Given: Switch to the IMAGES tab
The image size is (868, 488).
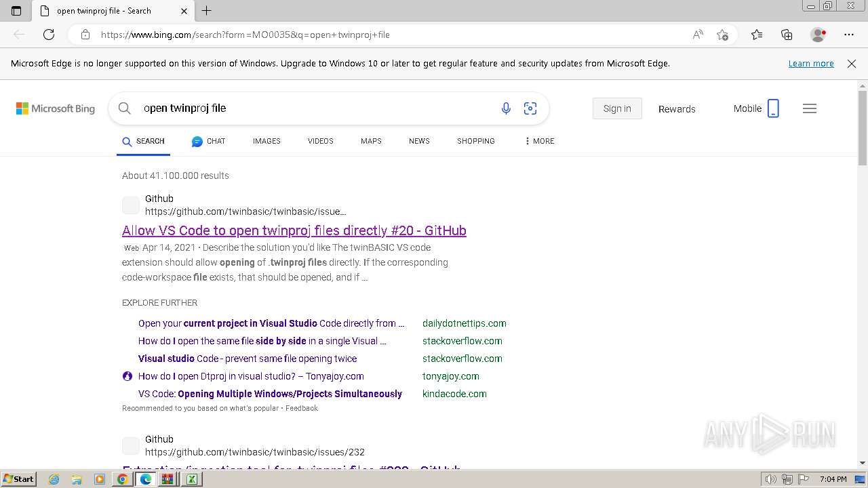Looking at the screenshot, I should click(267, 141).
